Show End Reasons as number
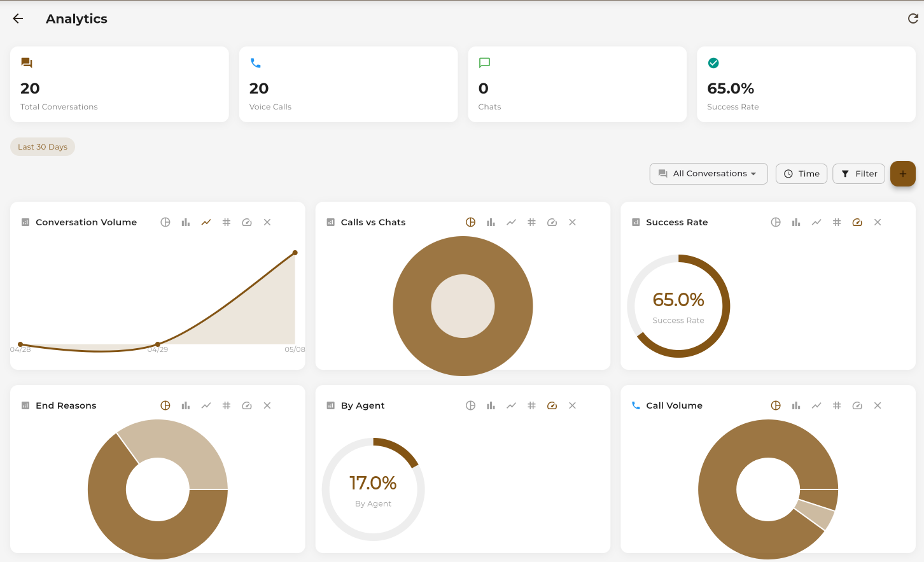 point(227,405)
